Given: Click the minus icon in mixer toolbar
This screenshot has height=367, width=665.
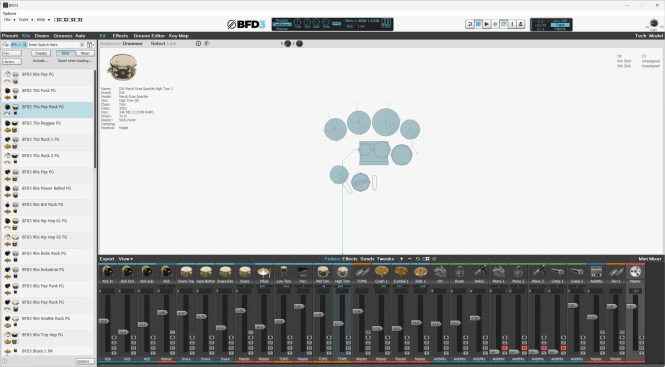Looking at the screenshot, I should coord(410,259).
